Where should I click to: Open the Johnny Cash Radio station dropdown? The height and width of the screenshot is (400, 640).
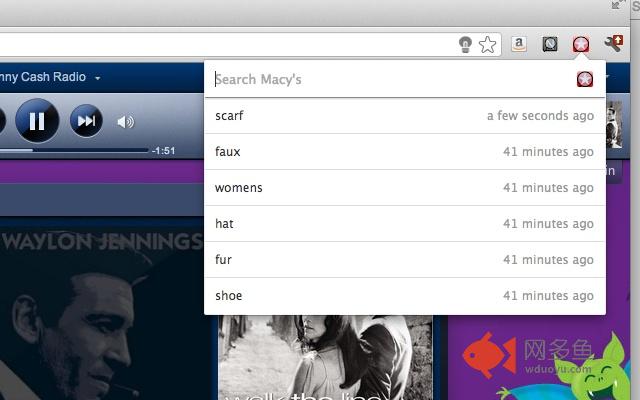coord(98,77)
